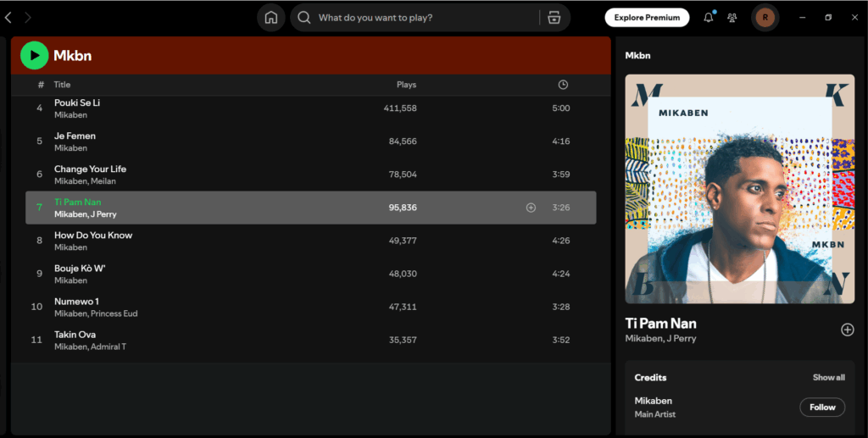Open 'Mikaben, J Perry' artists in side panel
This screenshot has height=438, width=868.
[660, 339]
